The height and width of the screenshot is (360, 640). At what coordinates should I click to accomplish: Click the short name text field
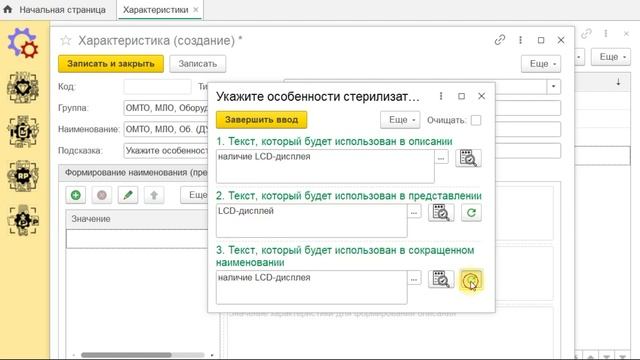311,287
